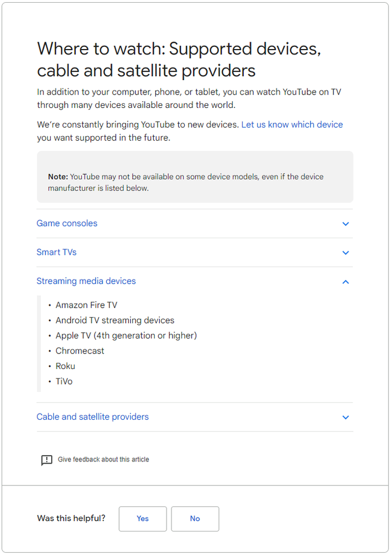The width and height of the screenshot is (392, 556).
Task: Answer No to 'Was this helpful?'
Action: pos(195,519)
